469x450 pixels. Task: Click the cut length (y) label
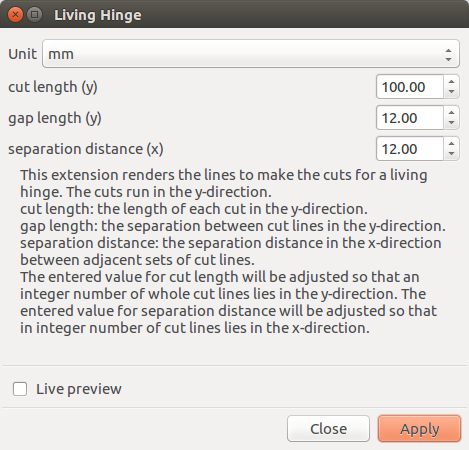[x=53, y=87]
